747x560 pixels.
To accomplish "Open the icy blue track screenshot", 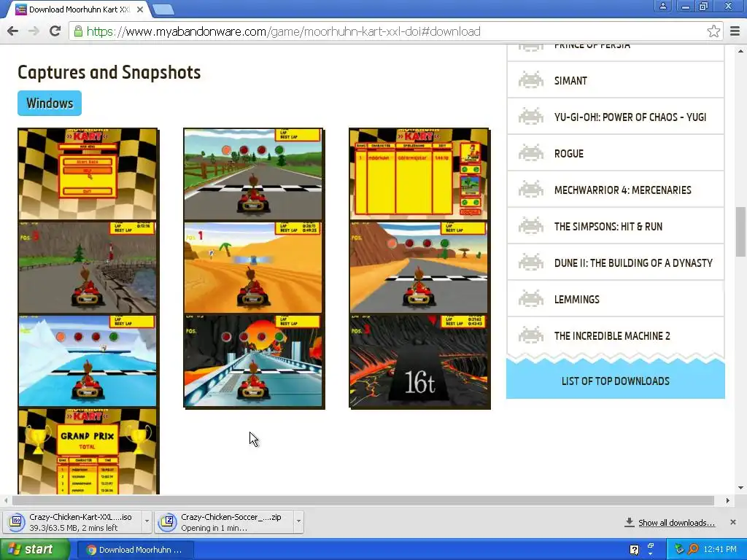I will [x=88, y=361].
